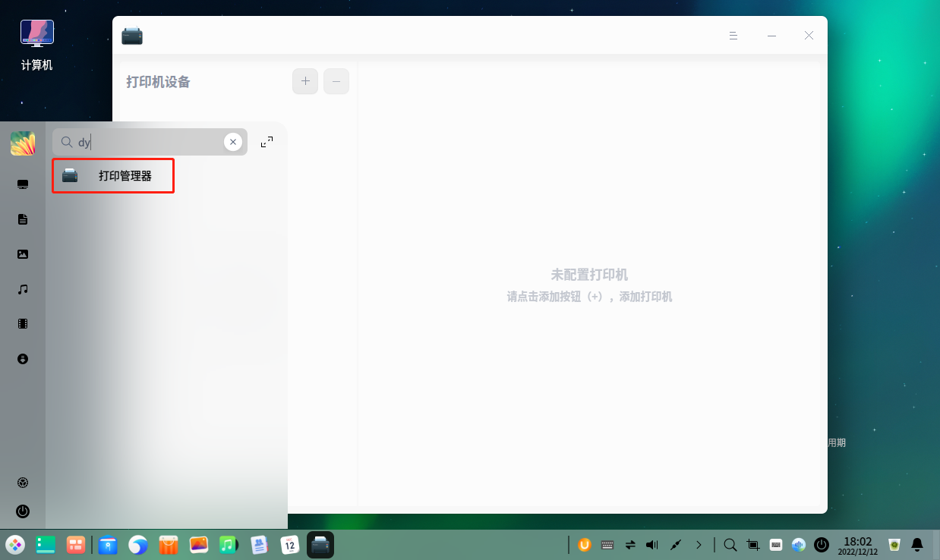Launch the Music player from the dock
This screenshot has height=560, width=940.
pos(229,544)
